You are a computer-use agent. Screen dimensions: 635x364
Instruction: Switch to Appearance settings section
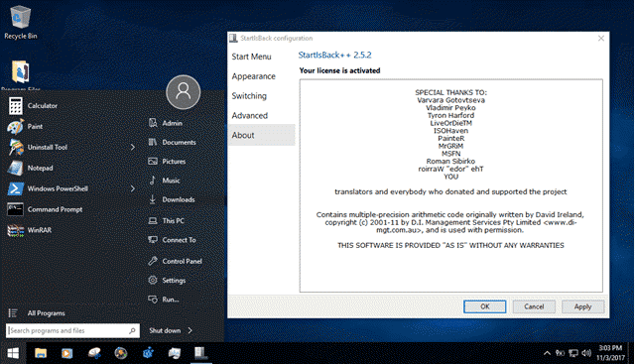[x=254, y=76]
